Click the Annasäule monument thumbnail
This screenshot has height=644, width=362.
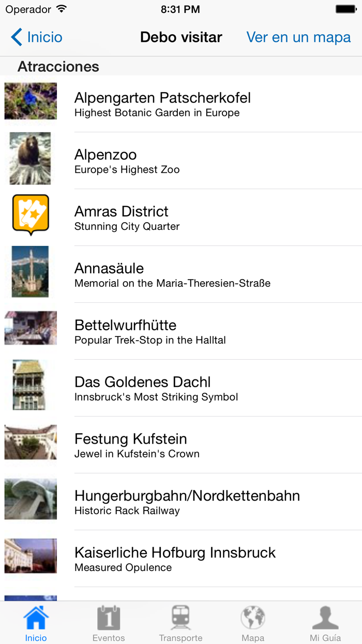point(30,271)
